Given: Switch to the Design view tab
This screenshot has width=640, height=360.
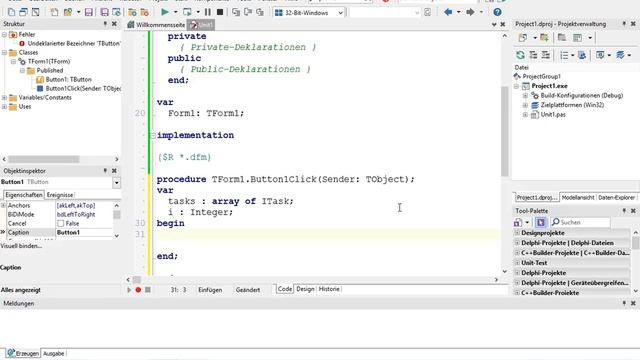Looking at the screenshot, I should [x=305, y=289].
